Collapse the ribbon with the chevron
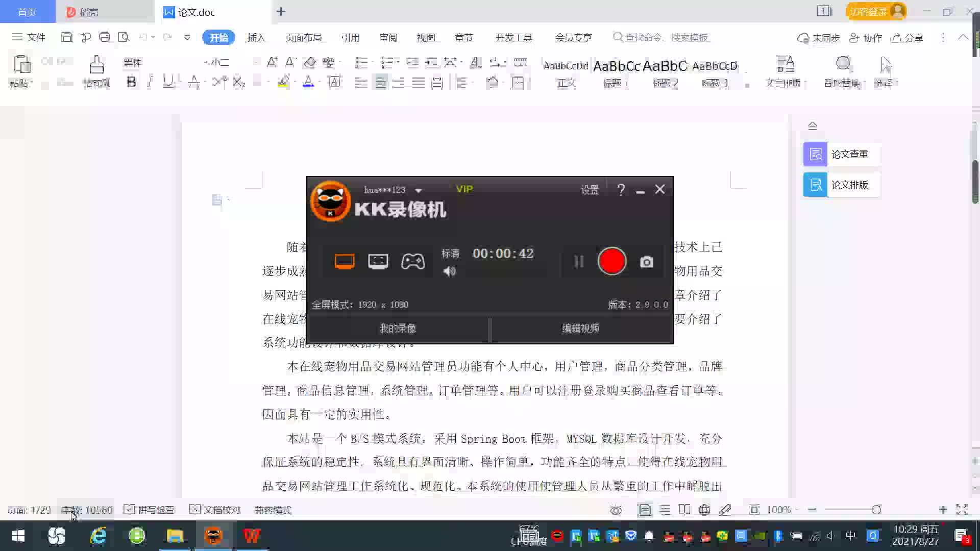This screenshot has width=980, height=551. (x=963, y=37)
